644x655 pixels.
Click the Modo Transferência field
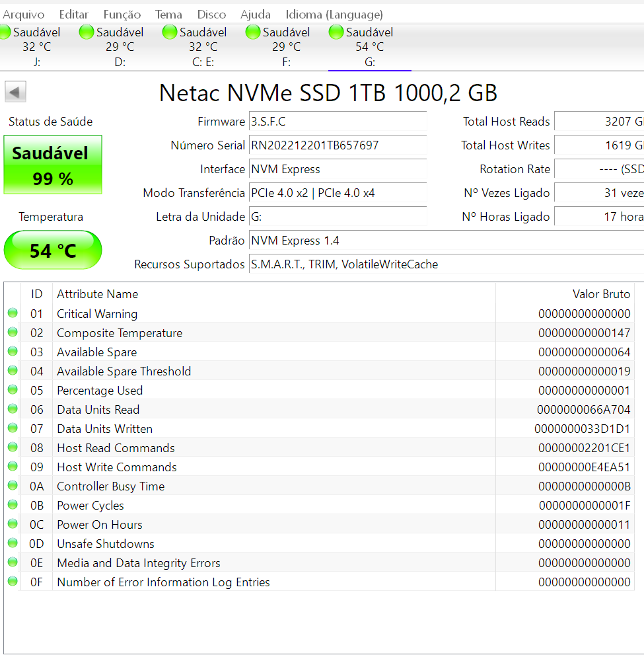(338, 193)
